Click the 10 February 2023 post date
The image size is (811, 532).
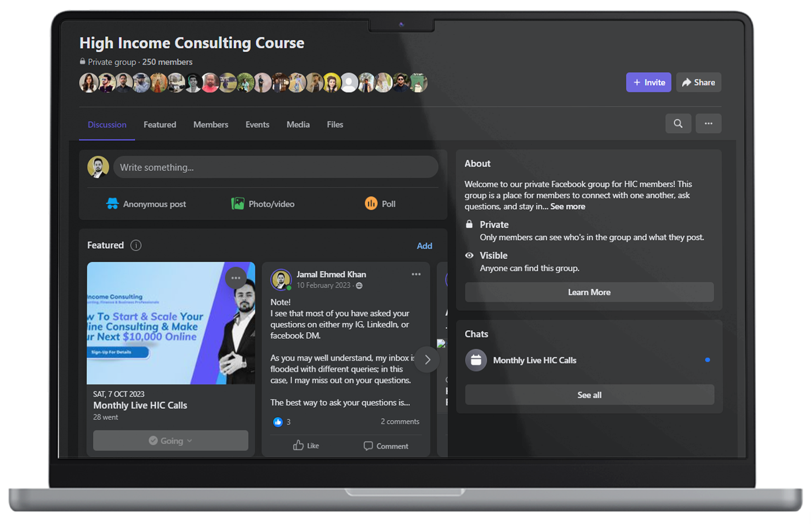pos(323,286)
